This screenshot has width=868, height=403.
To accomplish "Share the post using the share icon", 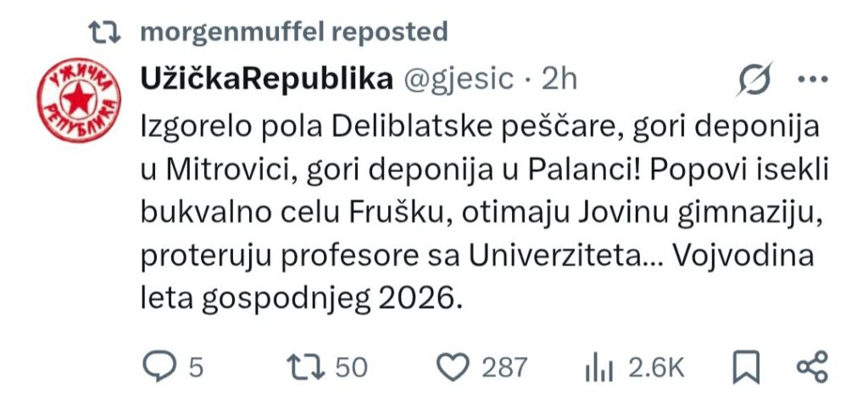I will 812,367.
